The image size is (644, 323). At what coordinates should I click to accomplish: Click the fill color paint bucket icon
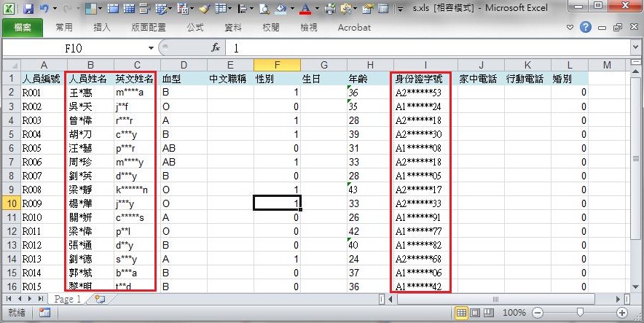[282, 9]
